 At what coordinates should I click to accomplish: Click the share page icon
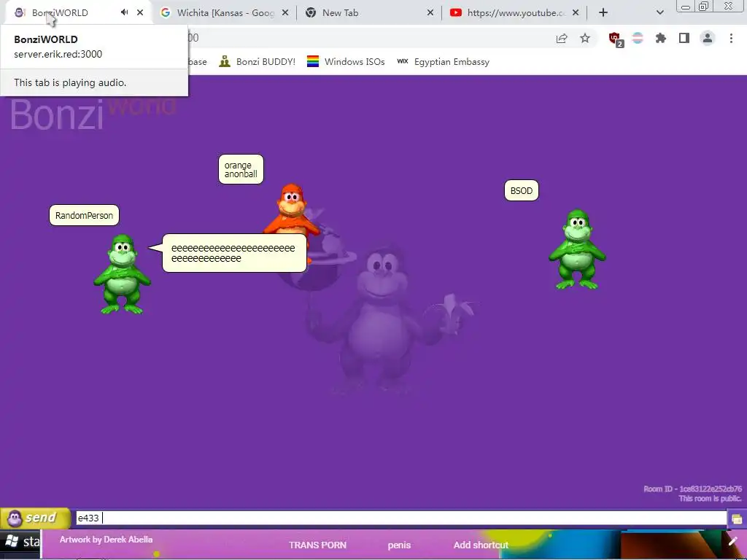(562, 38)
